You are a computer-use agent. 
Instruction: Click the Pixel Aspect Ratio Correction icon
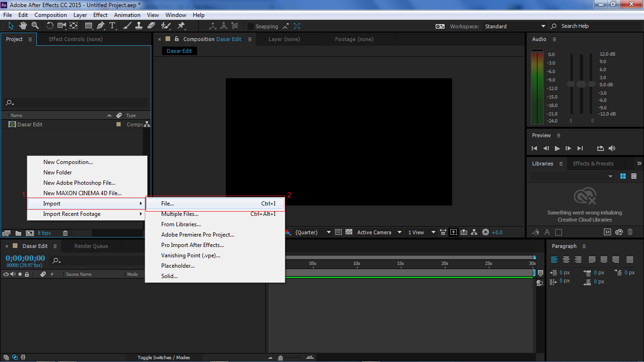click(x=443, y=232)
